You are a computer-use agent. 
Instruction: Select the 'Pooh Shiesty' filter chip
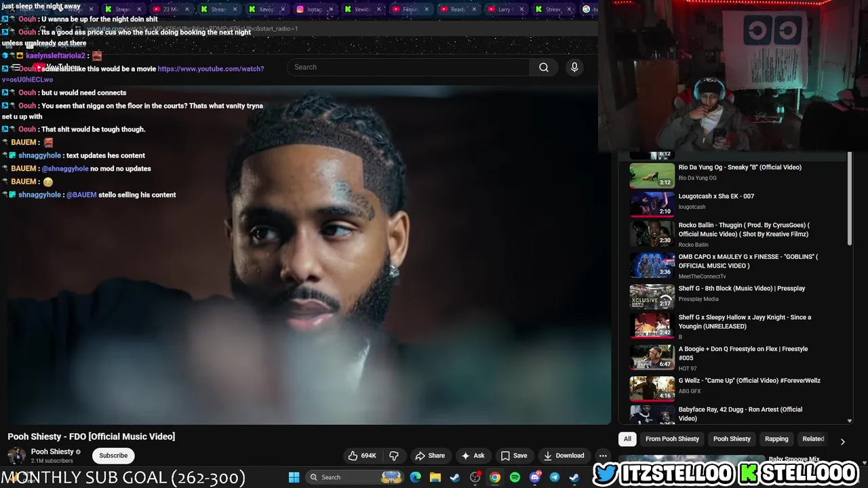click(732, 439)
